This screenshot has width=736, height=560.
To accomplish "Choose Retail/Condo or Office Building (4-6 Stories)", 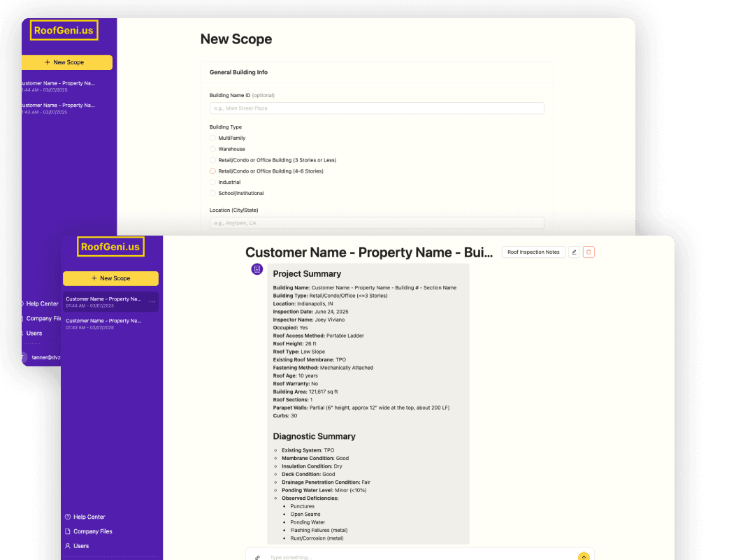I will click(x=213, y=171).
